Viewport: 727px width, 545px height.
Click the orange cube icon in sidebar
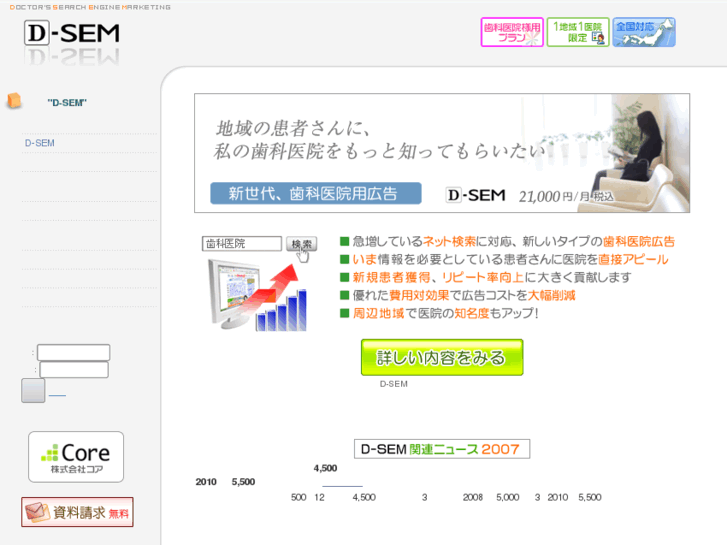(14, 100)
